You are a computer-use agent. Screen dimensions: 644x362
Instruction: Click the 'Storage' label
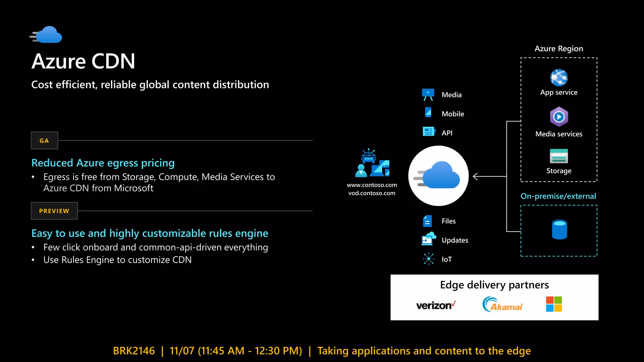click(x=559, y=171)
